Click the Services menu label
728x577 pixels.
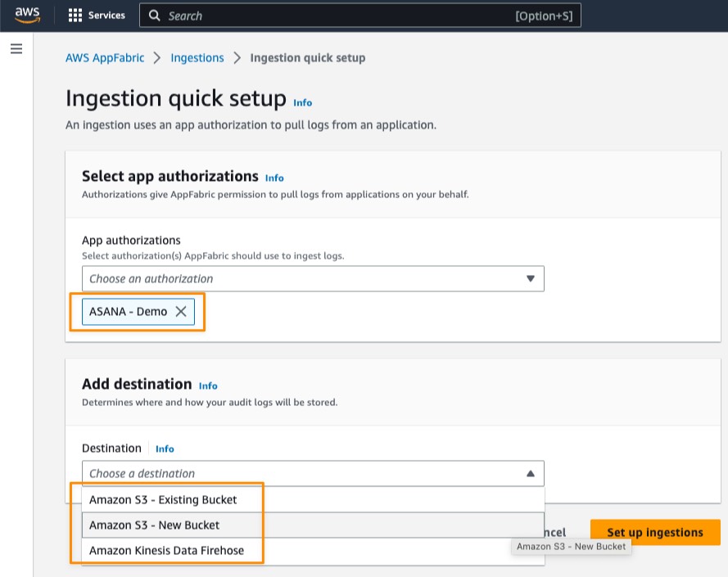pos(106,16)
